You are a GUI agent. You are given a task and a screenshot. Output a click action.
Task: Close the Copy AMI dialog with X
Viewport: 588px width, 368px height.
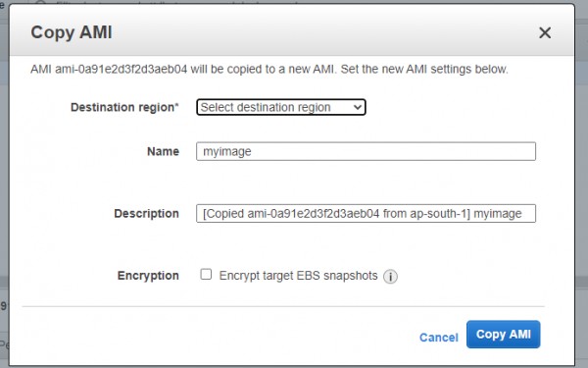tap(545, 32)
